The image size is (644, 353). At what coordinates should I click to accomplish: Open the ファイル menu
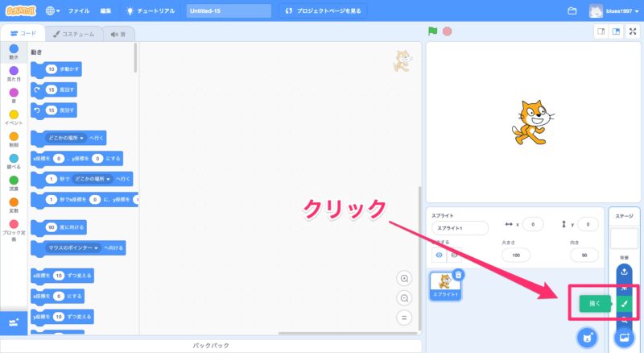(x=79, y=11)
